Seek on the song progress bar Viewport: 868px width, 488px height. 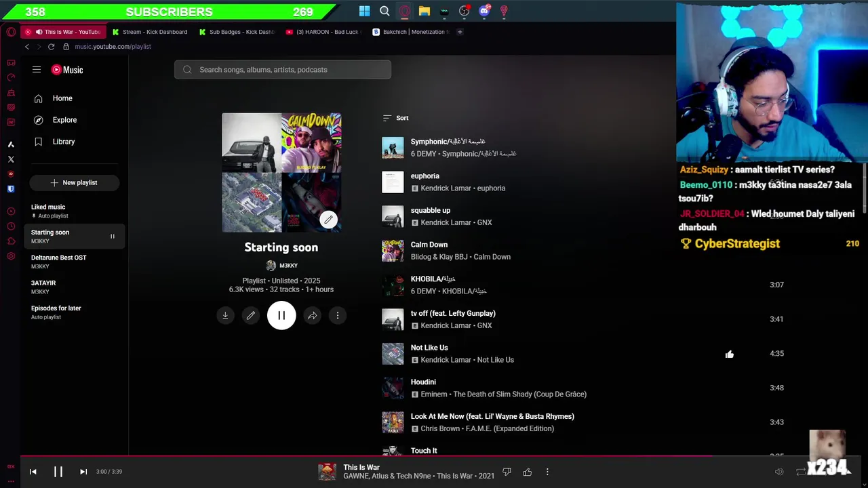coord(434,456)
